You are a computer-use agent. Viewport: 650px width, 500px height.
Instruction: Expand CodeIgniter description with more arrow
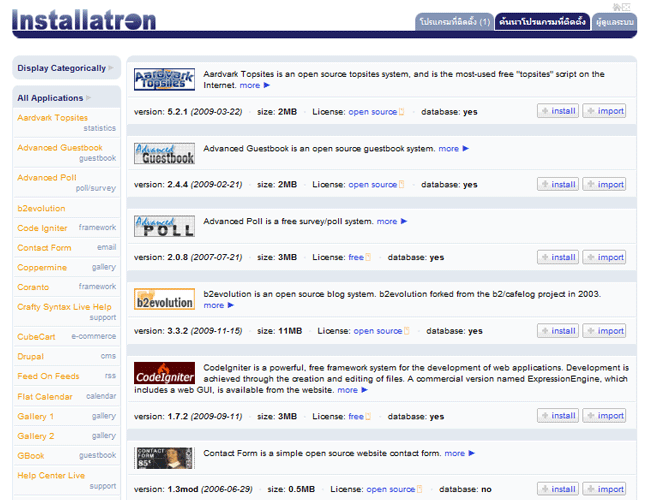click(x=352, y=390)
